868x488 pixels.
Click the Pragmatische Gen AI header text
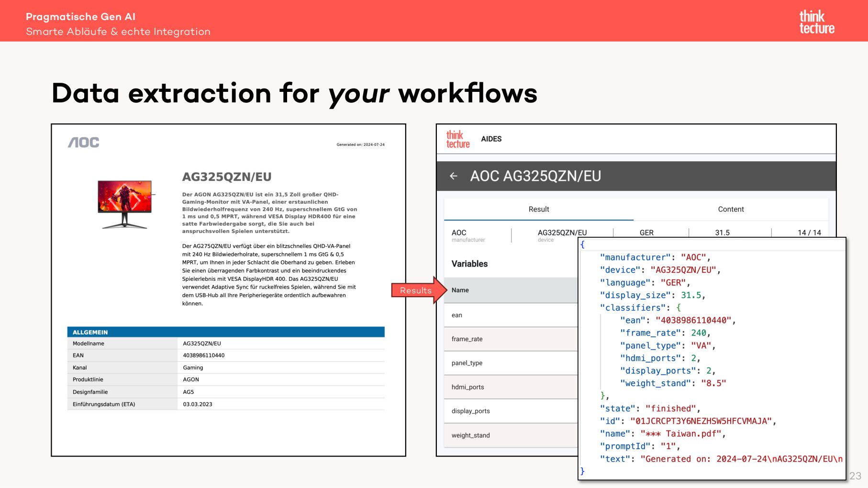[80, 17]
